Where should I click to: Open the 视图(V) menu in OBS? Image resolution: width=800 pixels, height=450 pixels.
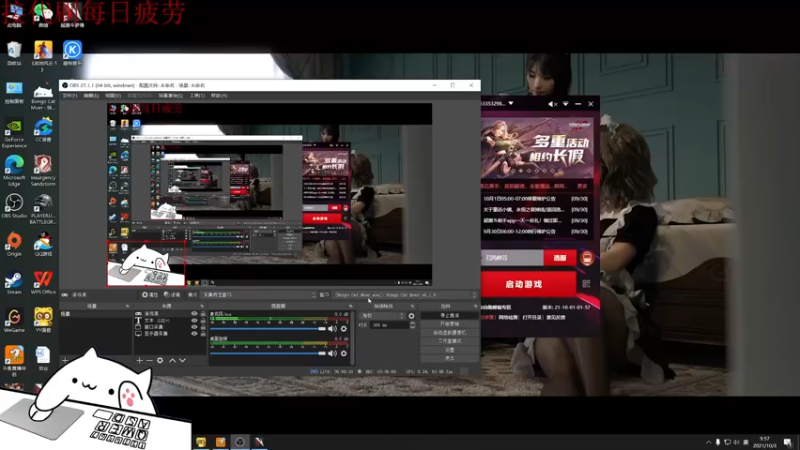pyautogui.click(x=113, y=95)
